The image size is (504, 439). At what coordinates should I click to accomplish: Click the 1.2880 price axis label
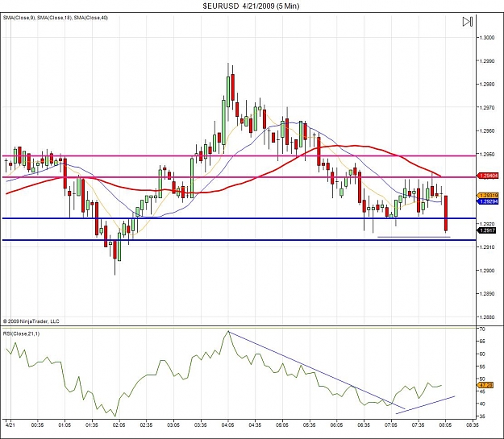click(x=487, y=317)
